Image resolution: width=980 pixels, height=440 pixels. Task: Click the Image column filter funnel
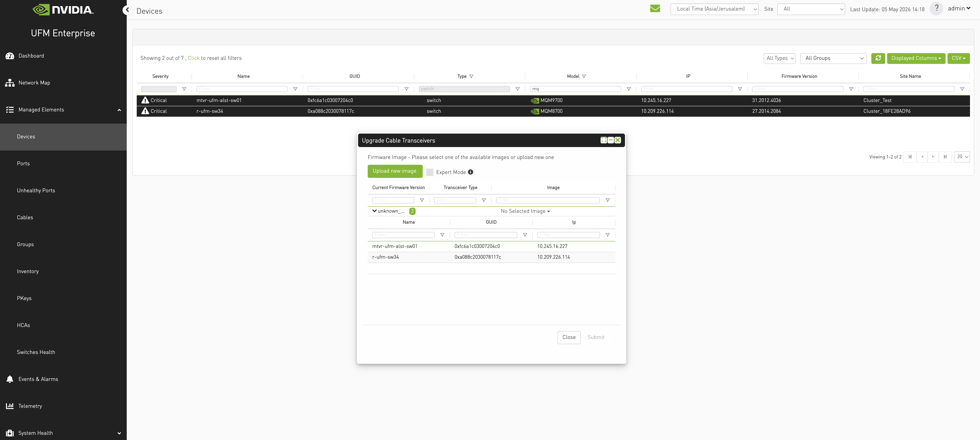[x=607, y=200]
